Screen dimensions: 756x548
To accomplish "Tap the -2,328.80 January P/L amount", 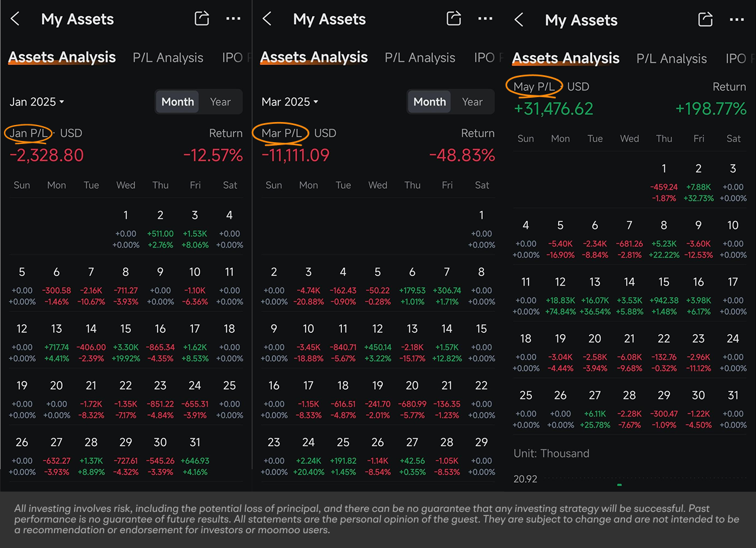I will (x=46, y=155).
